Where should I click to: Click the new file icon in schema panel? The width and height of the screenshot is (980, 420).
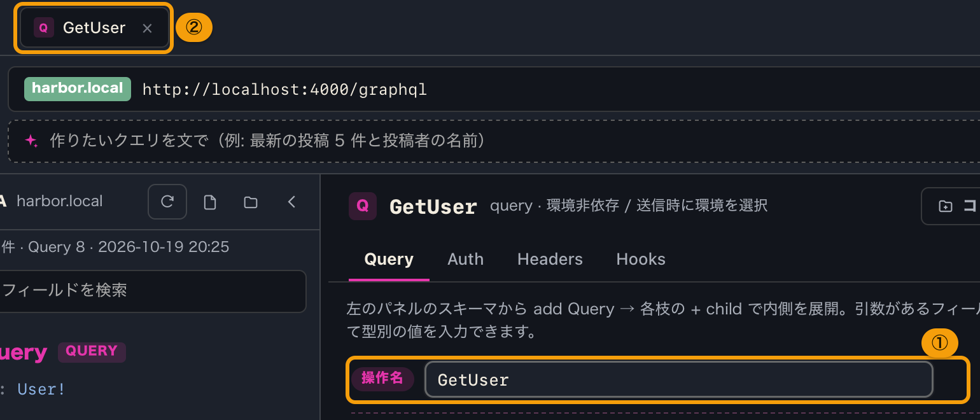tap(210, 202)
